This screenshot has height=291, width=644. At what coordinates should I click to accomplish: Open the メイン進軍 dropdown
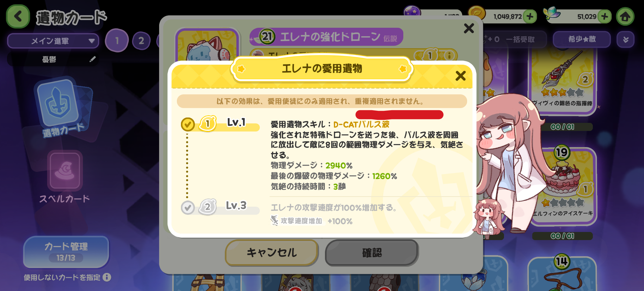tap(53, 41)
